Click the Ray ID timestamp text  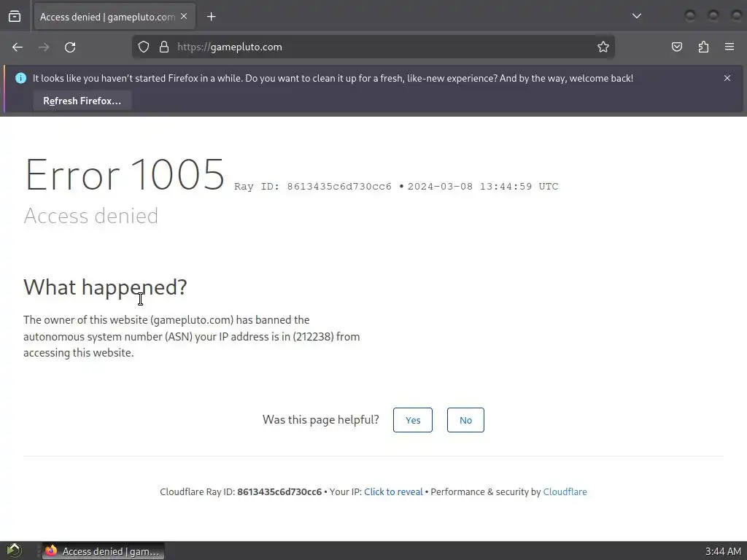[x=396, y=187]
